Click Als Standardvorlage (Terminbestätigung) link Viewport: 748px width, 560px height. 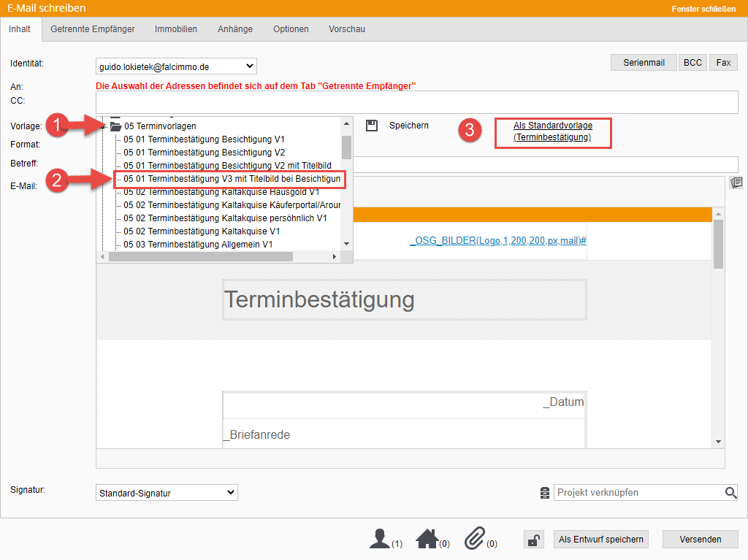click(552, 131)
